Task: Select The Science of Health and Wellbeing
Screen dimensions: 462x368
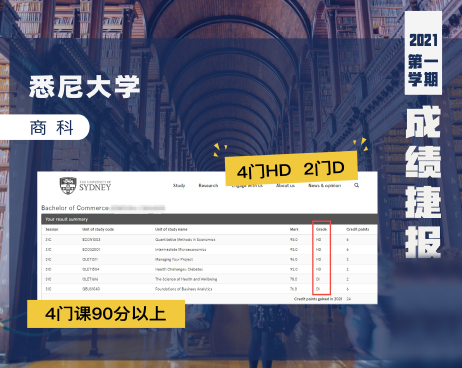Action: coord(186,279)
